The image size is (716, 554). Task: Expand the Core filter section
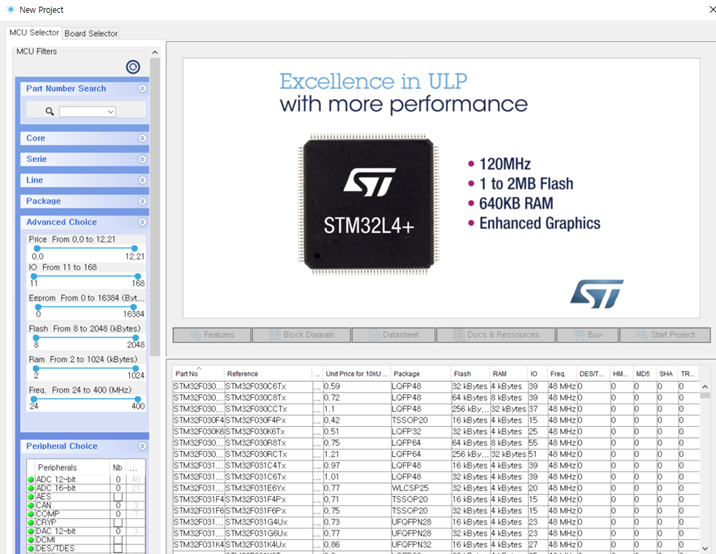pos(142,138)
